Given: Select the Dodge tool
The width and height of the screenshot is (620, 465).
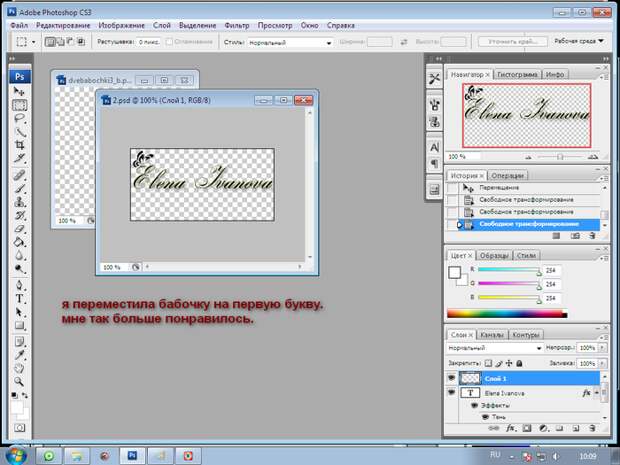Looking at the screenshot, I should [19, 269].
